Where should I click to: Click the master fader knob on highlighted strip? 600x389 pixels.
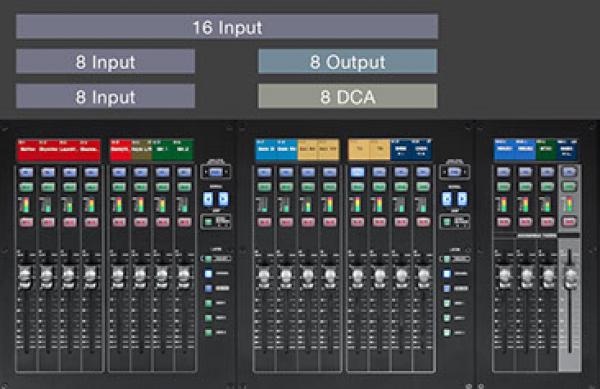(x=571, y=278)
